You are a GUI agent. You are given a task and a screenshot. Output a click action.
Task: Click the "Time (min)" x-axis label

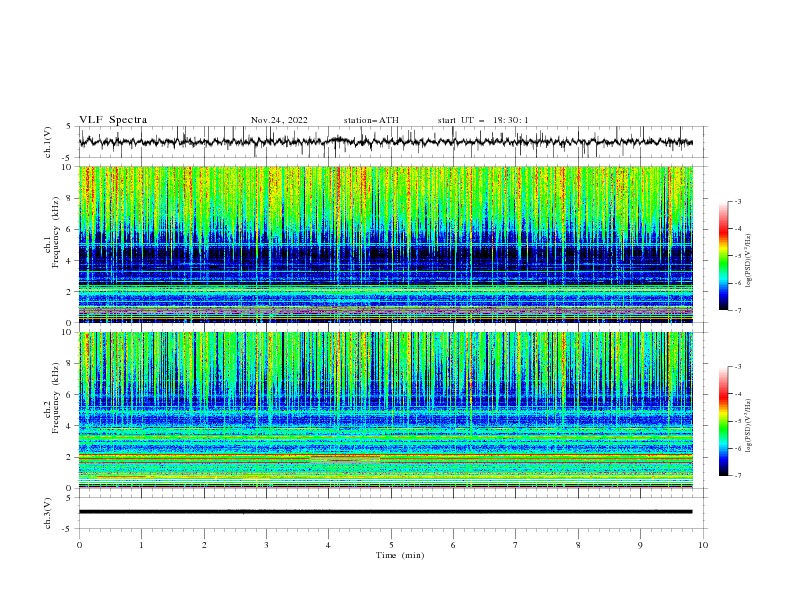(400, 555)
